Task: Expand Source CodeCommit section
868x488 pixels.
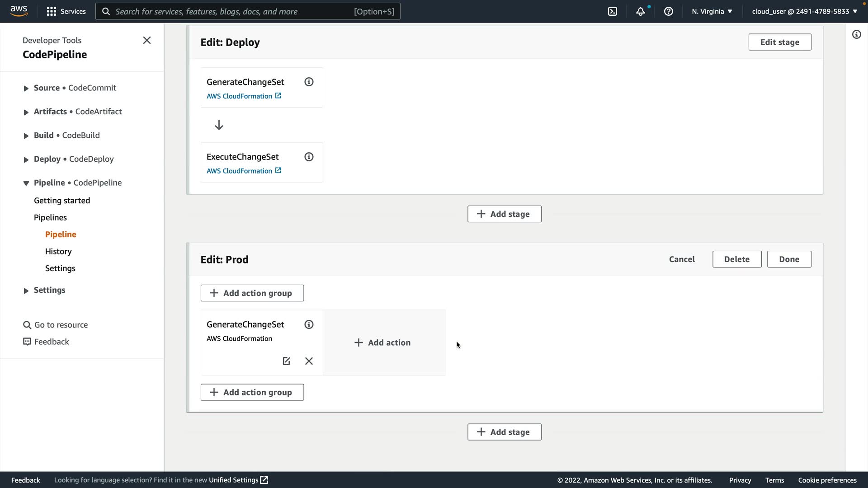Action: click(x=26, y=88)
